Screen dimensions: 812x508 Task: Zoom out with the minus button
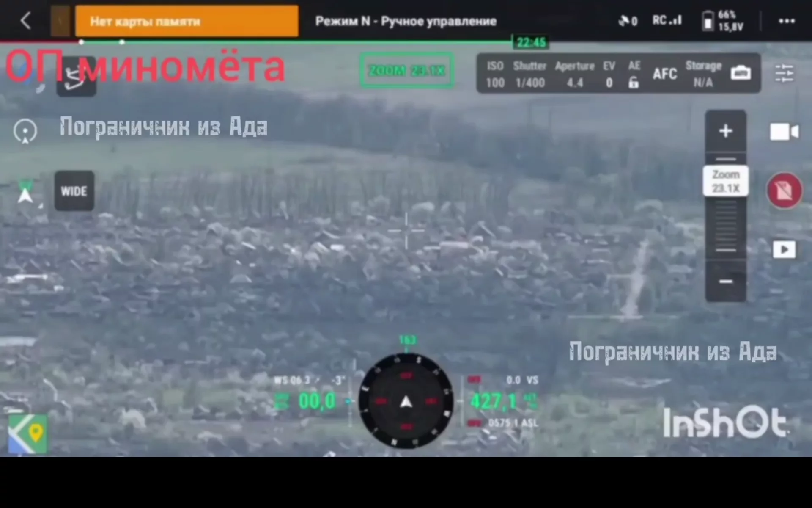pos(725,282)
